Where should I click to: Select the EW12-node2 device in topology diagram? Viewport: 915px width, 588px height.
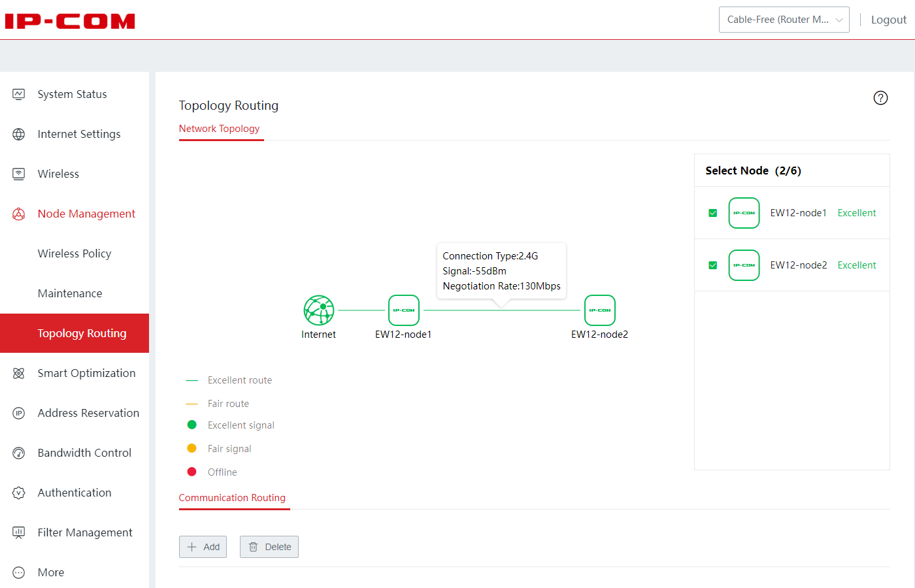tap(599, 310)
